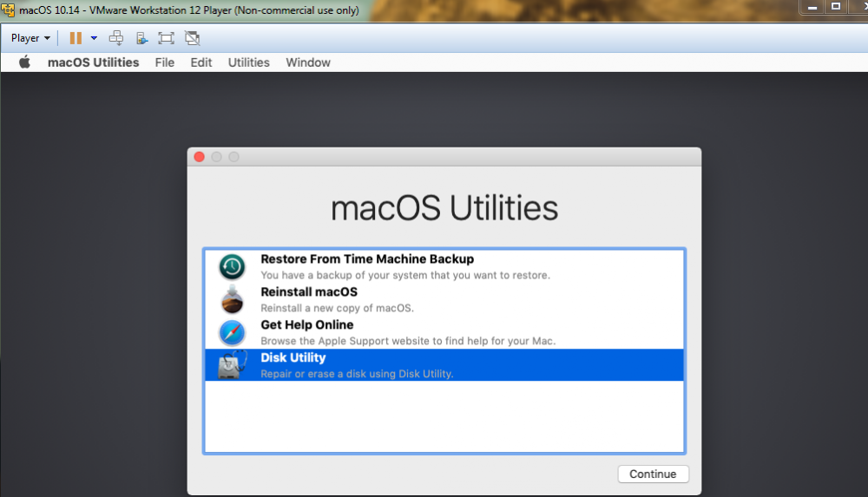
Task: Click 'Repair or erase a disk' description
Action: [357, 374]
